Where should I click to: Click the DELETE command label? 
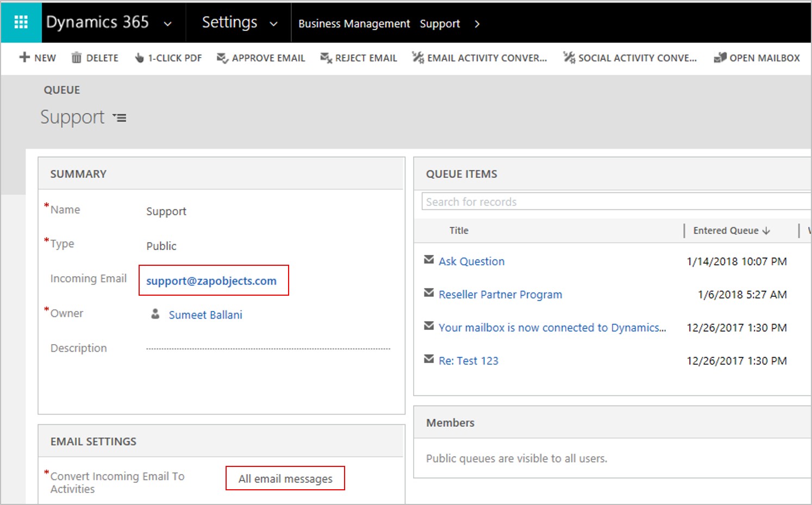point(102,58)
